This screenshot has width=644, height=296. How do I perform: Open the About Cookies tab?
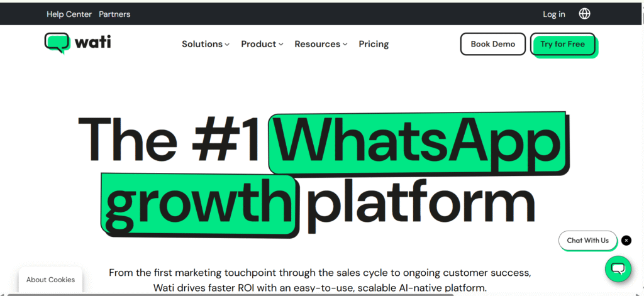click(x=50, y=280)
